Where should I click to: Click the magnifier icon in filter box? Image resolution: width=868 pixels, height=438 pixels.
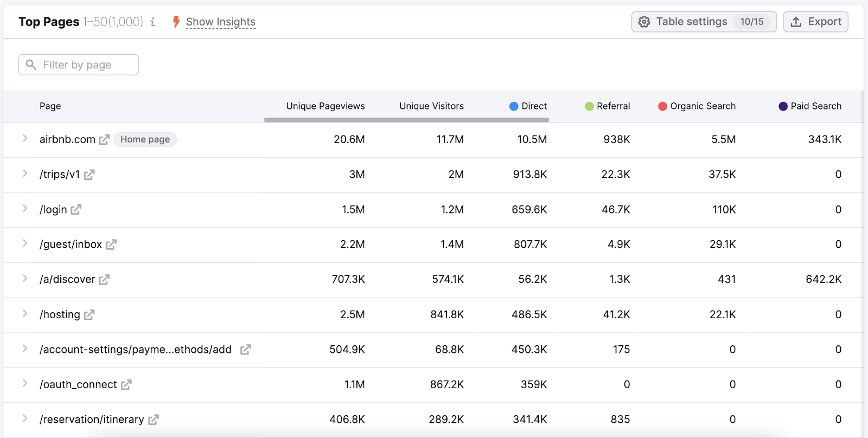coord(31,65)
